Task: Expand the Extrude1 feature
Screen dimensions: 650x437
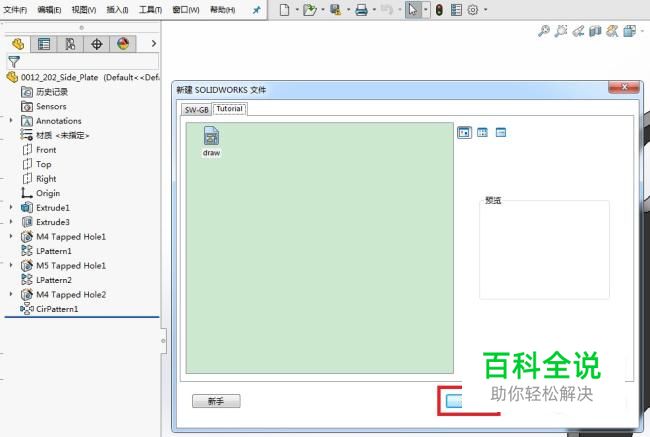Action: point(11,207)
